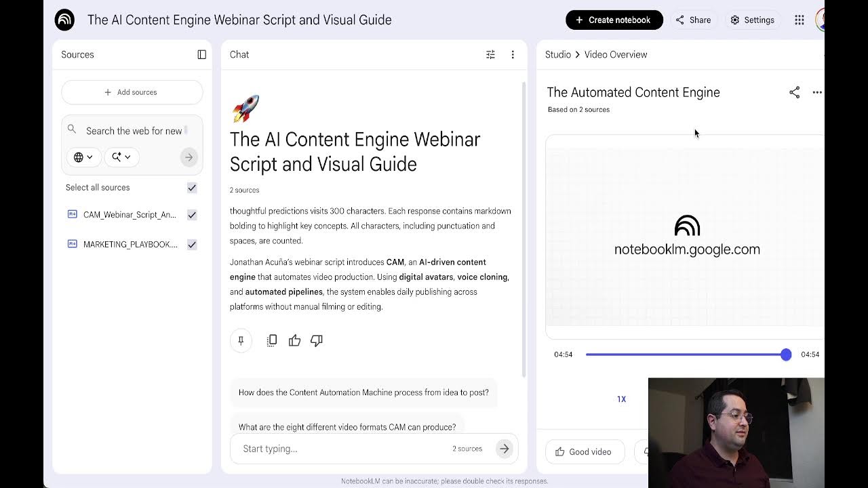
Task: Uncheck the CAM_Webinar_Script source
Action: tap(192, 215)
